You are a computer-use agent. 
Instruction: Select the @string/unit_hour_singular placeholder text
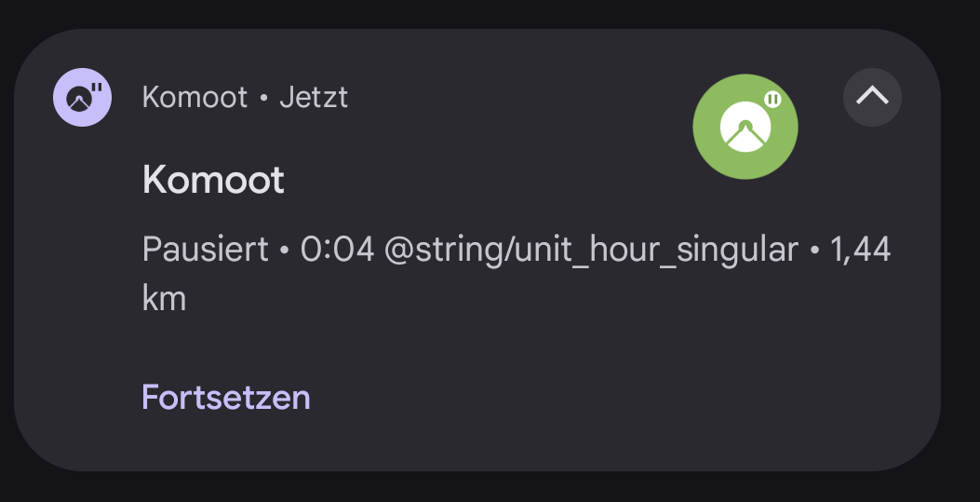point(591,250)
